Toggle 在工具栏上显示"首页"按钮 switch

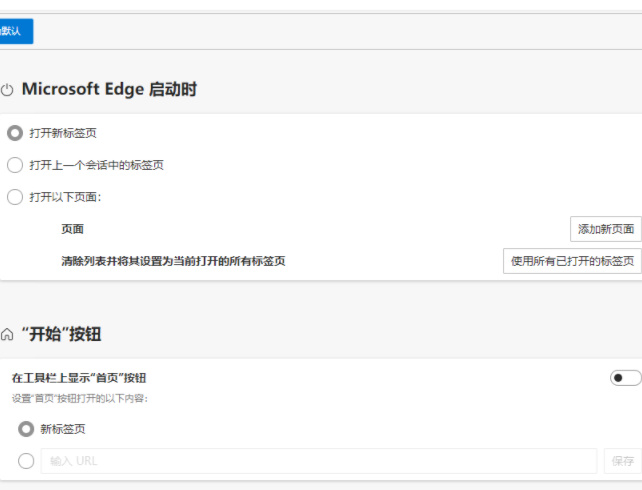[x=625, y=378]
